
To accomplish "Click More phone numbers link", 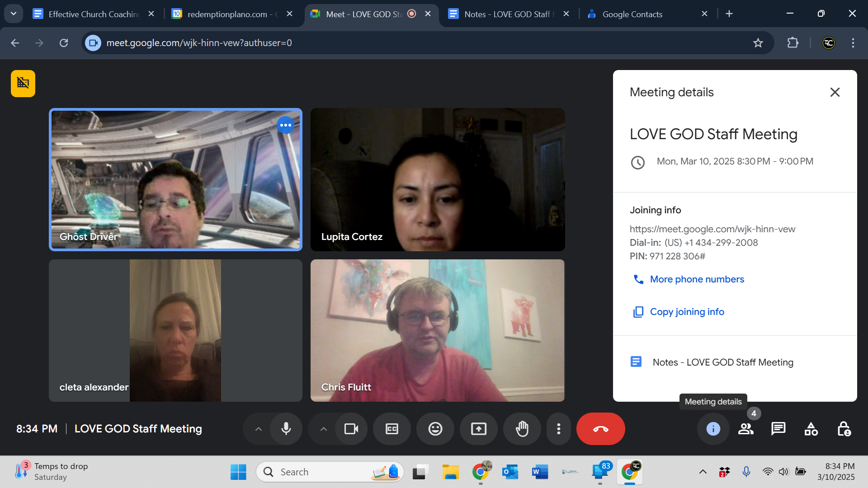I will click(x=697, y=279).
